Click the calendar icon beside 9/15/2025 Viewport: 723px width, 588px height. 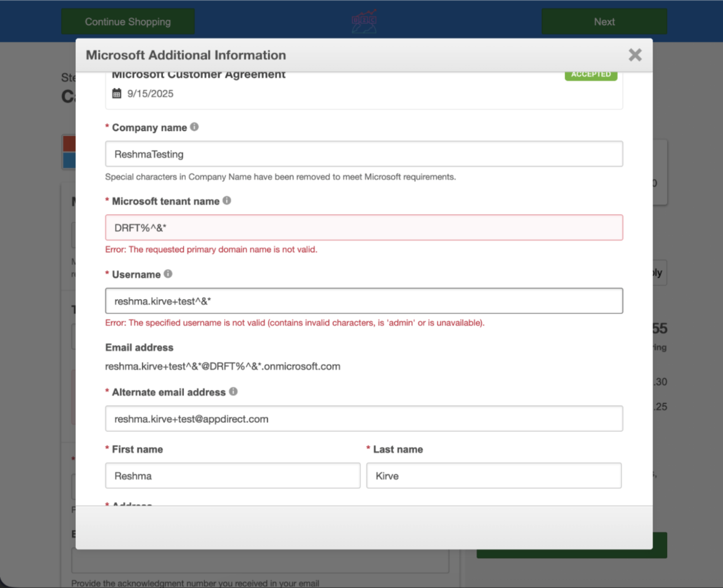(x=117, y=94)
